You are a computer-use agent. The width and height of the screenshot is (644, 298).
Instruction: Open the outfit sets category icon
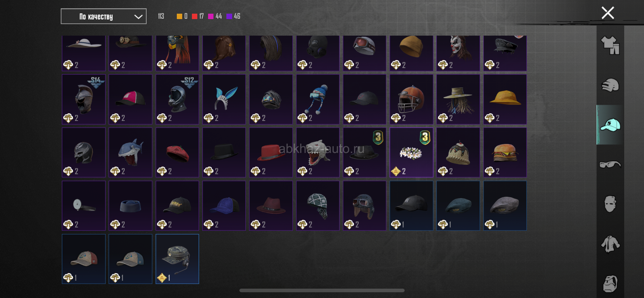pos(610,45)
